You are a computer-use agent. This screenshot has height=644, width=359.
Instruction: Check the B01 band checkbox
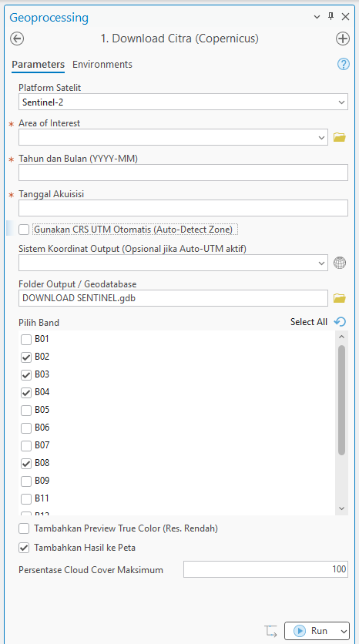(26, 340)
